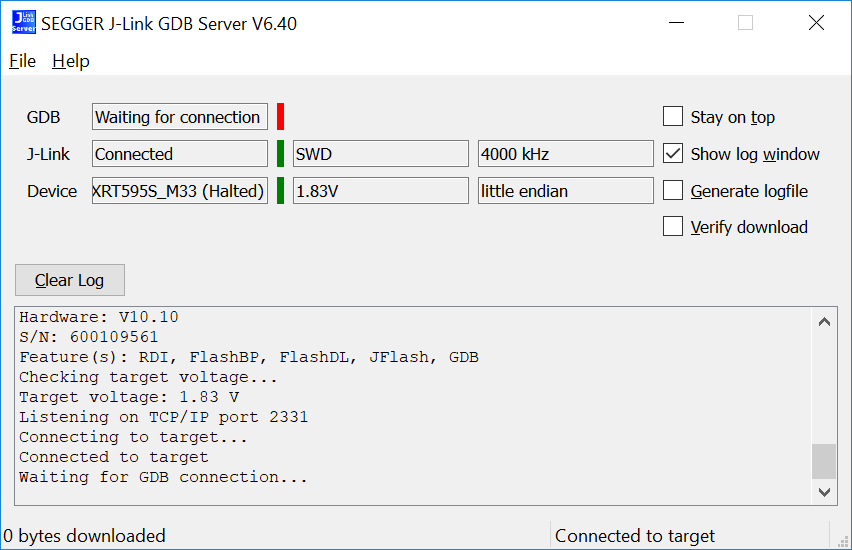Click the log scrollbar up arrow
Viewport: 852px width, 550px height.
click(x=824, y=322)
